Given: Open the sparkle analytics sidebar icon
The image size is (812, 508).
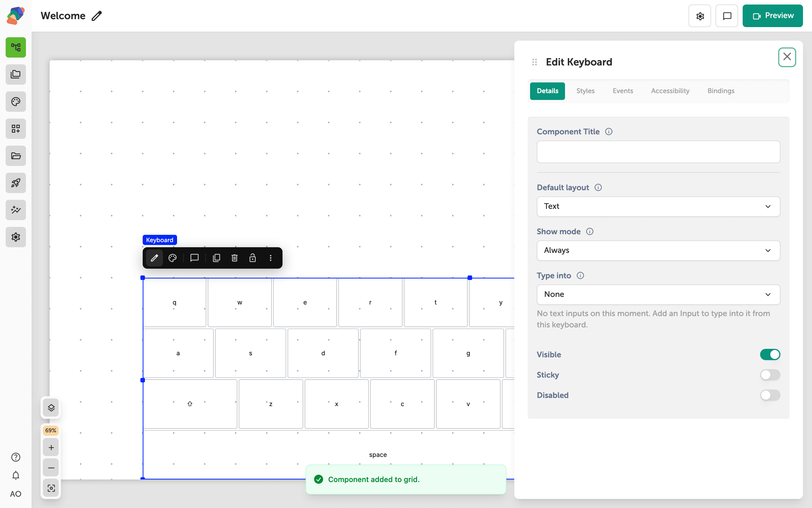Looking at the screenshot, I should pos(16,210).
